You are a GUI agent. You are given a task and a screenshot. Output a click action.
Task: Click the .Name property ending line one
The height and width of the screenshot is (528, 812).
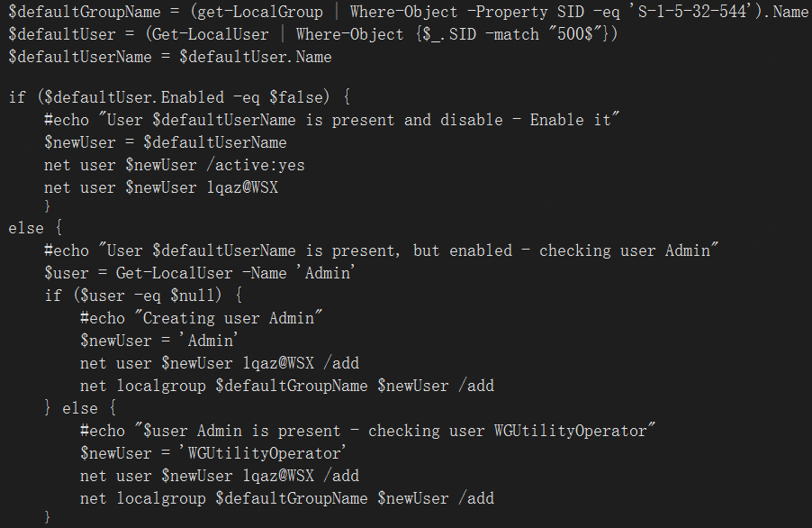point(789,12)
